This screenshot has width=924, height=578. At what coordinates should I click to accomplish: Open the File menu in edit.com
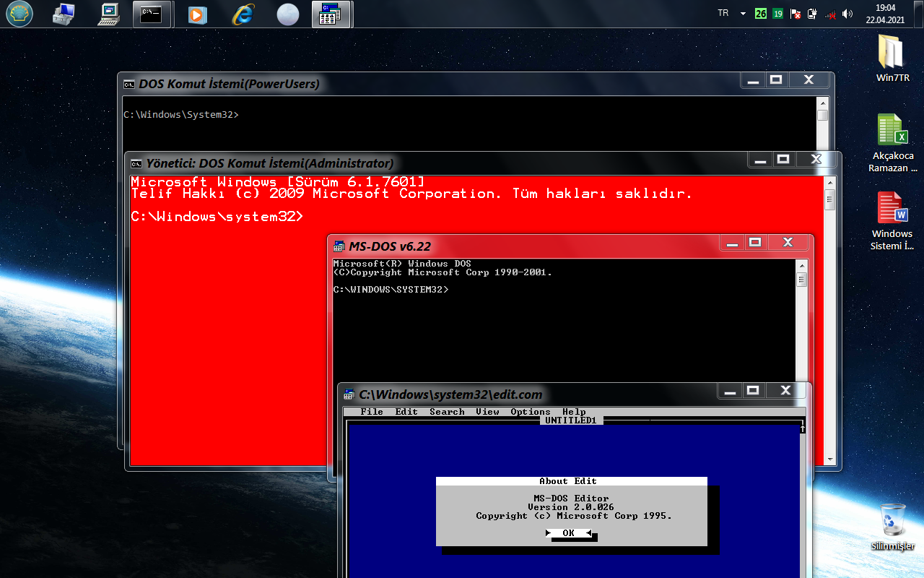pos(372,412)
